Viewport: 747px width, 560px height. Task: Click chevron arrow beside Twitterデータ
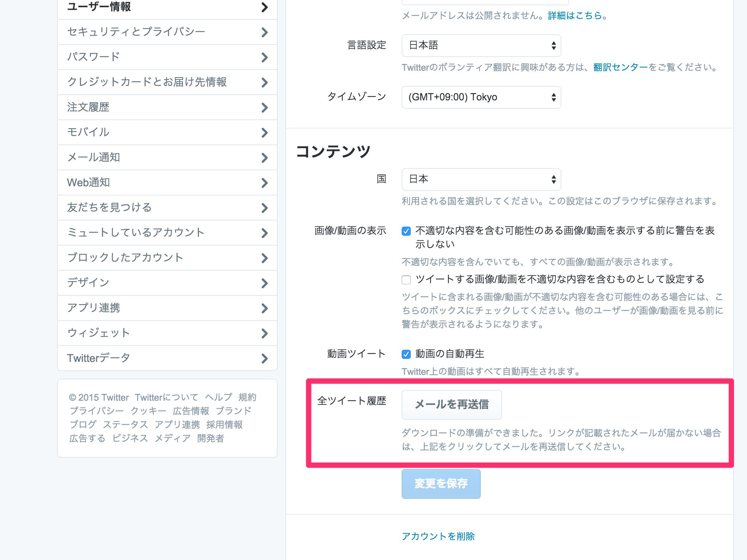[x=265, y=359]
